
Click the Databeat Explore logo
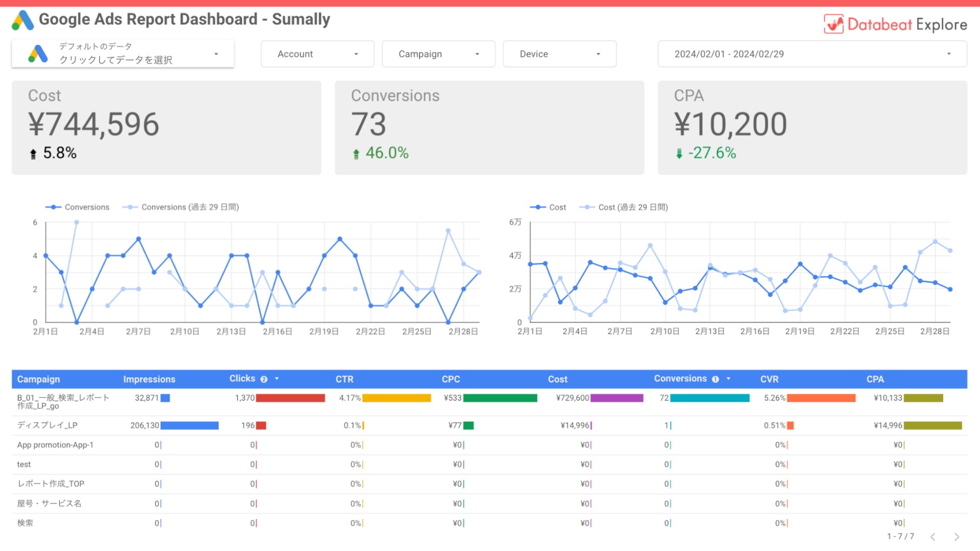click(x=895, y=24)
